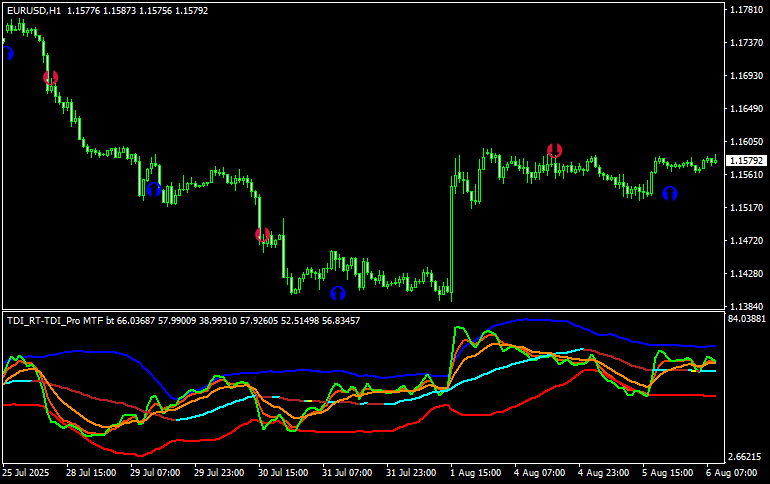
Task: Click the 31 Jul 07:00 time label
Action: tap(347, 472)
